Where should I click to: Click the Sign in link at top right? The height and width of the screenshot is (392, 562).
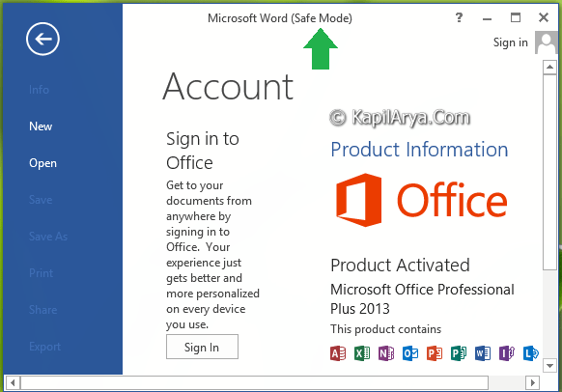coord(511,42)
